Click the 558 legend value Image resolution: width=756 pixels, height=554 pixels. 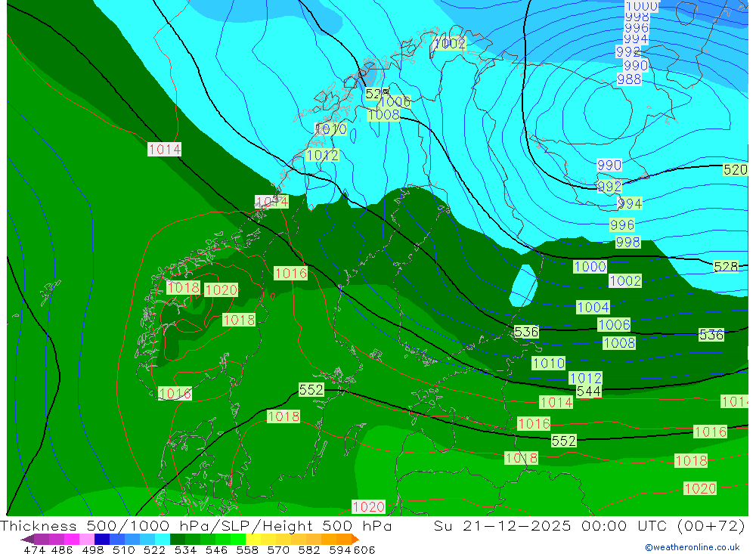pos(247,550)
